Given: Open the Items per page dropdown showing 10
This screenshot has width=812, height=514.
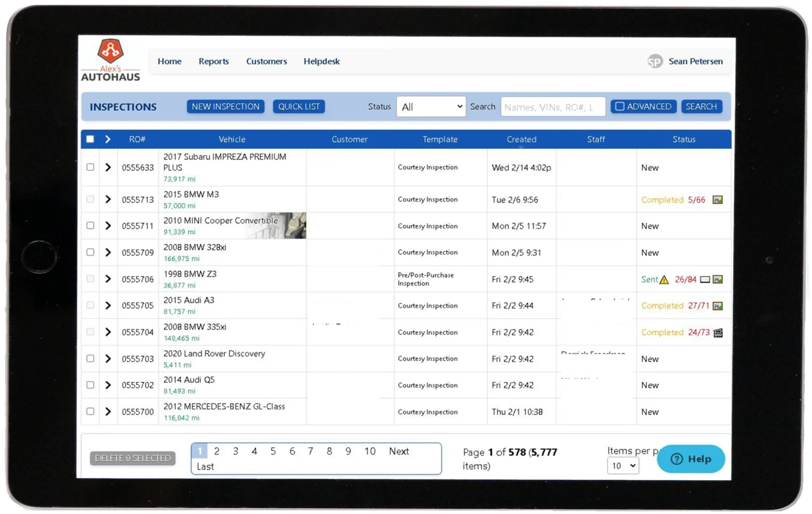Looking at the screenshot, I should pos(623,466).
